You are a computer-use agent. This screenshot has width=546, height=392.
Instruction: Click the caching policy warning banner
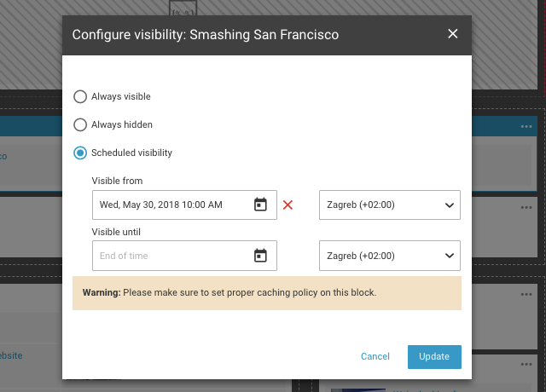point(267,292)
